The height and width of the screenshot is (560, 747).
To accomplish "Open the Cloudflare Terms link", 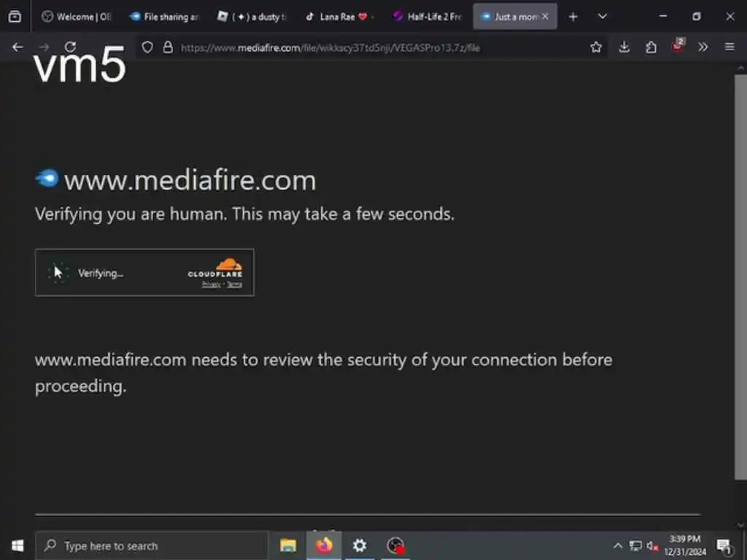I will [x=234, y=284].
